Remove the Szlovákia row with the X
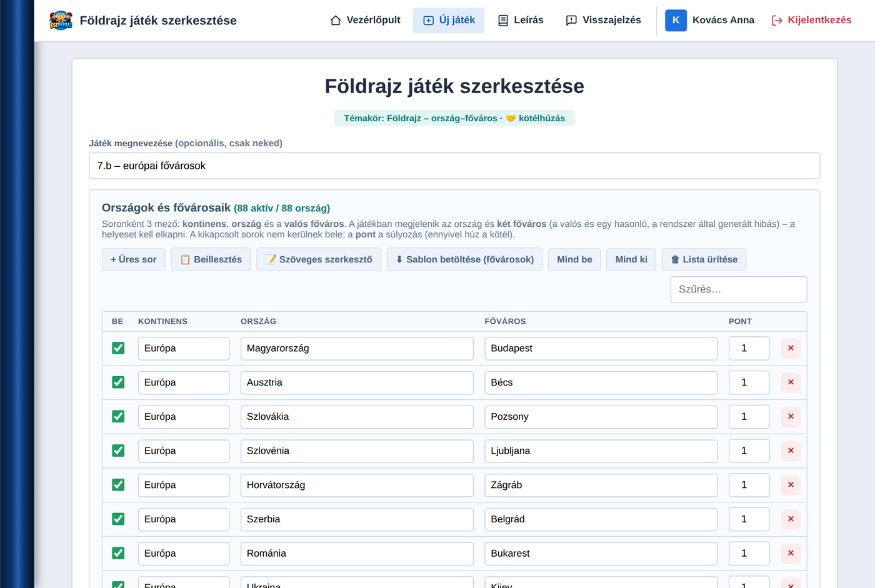This screenshot has width=875, height=588. tap(791, 417)
